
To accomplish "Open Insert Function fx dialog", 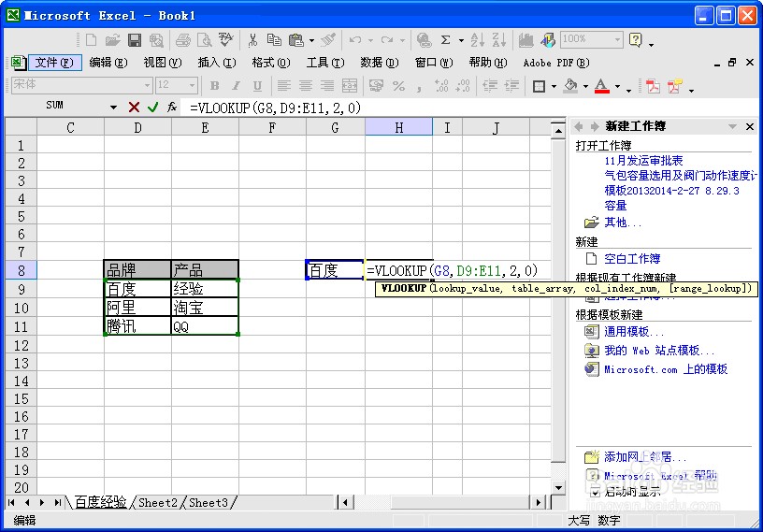I will pos(172,108).
